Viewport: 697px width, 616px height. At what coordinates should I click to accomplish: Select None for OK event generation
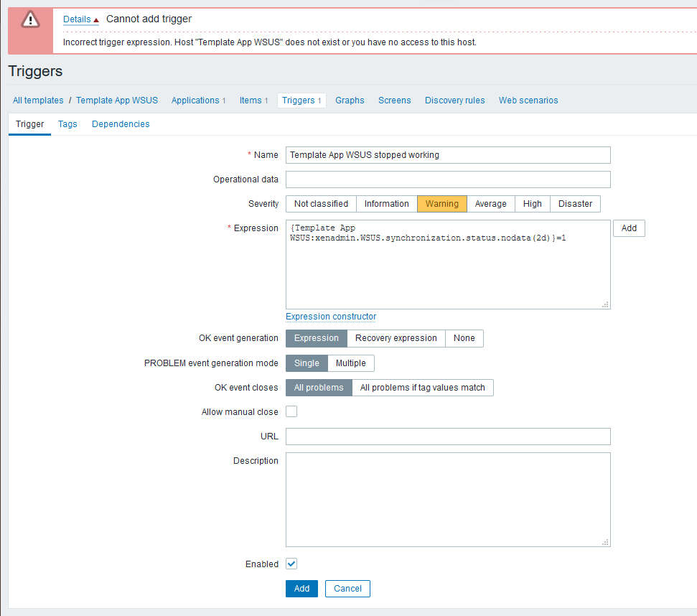point(464,338)
